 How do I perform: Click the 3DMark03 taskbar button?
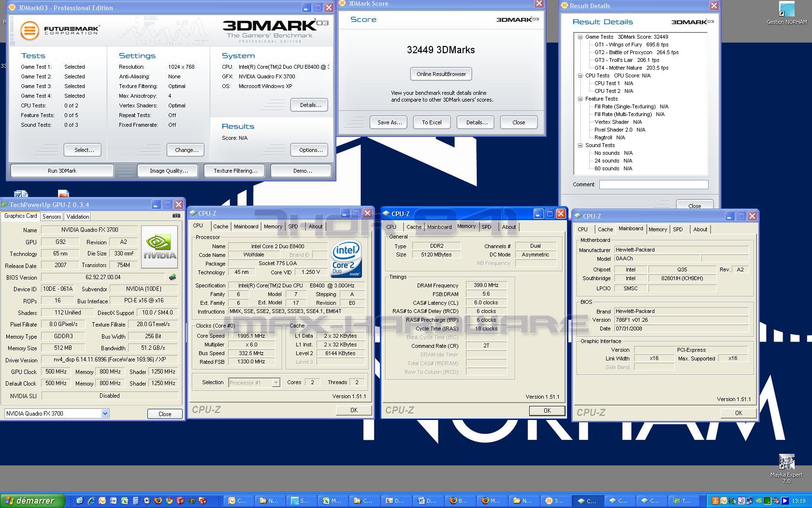point(557,501)
